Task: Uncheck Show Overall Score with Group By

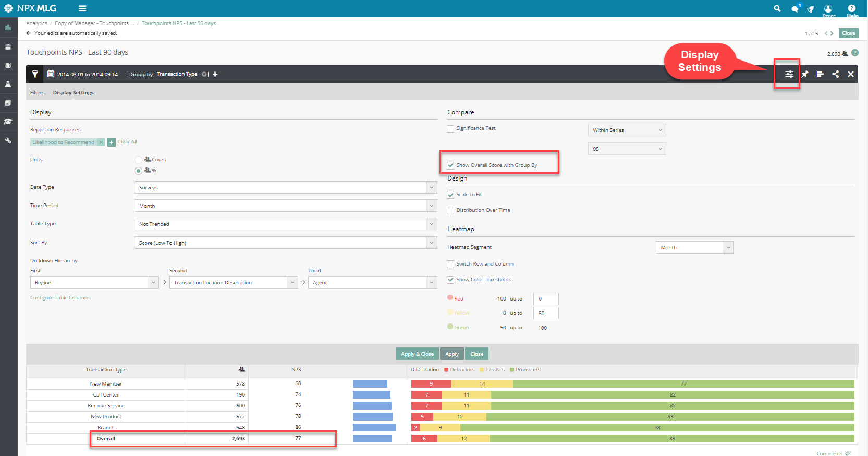Action: 450,165
